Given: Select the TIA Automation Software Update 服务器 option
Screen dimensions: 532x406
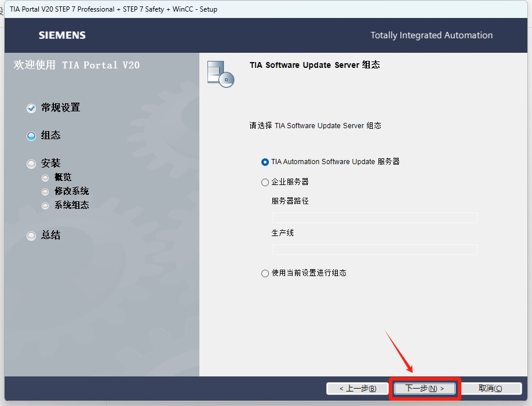Looking at the screenshot, I should (265, 162).
